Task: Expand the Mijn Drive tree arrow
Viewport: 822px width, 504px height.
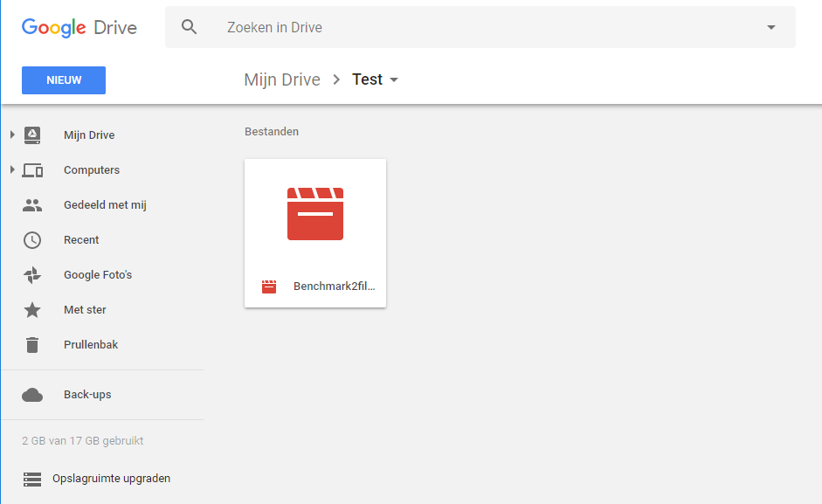Action: pyautogui.click(x=12, y=135)
